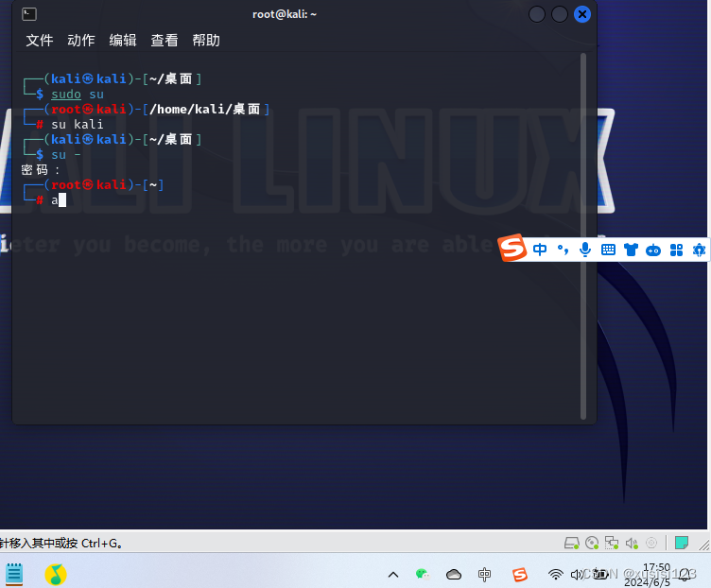Click the 'su -' command text

pos(66,155)
